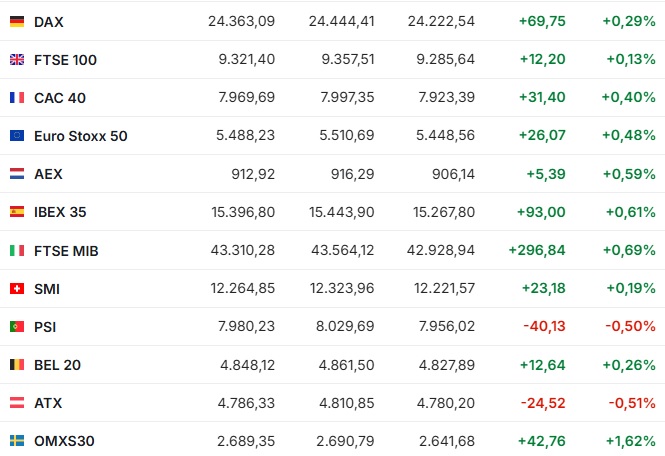Click the CAC 40 last price 7.969,69
The image size is (665, 456).
(x=246, y=97)
